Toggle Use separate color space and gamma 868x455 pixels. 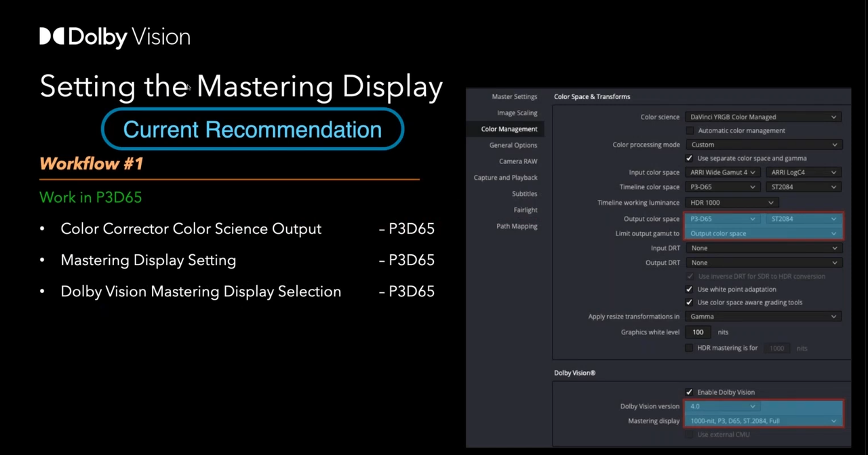[x=690, y=158]
